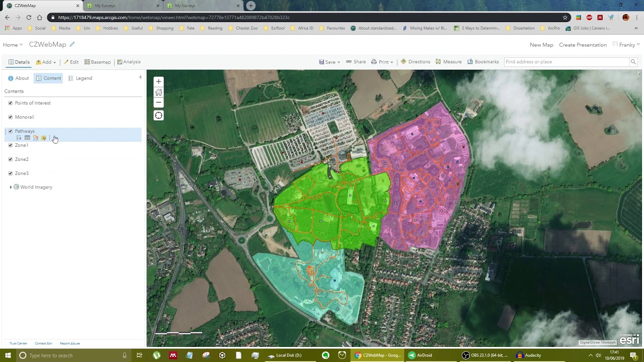The image size is (644, 362).
Task: Return map to default extent home button
Action: tap(158, 92)
